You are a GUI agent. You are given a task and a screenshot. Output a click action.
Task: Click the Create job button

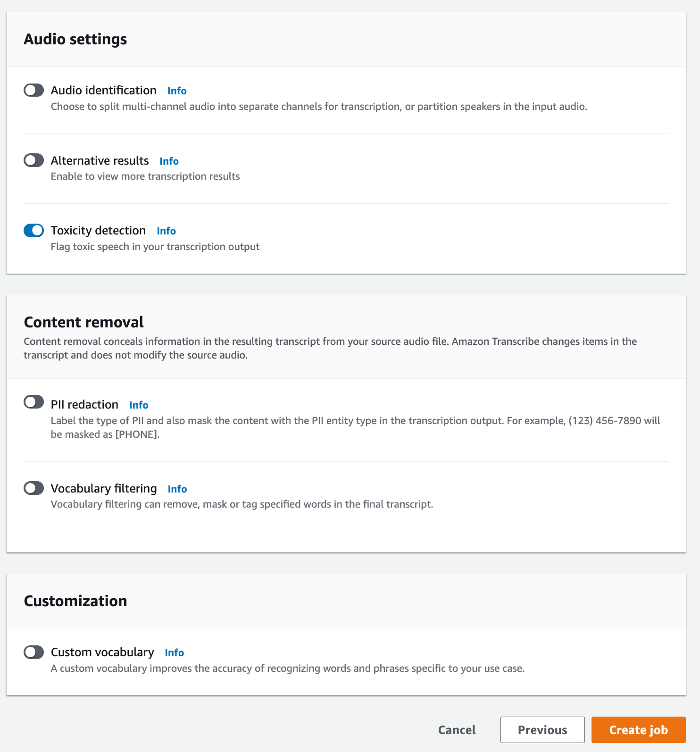pos(638,729)
